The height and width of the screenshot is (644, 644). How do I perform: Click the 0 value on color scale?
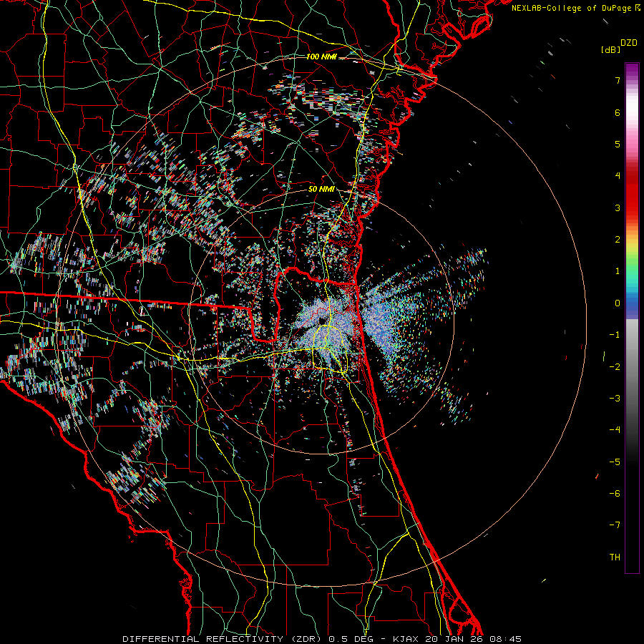coord(618,303)
